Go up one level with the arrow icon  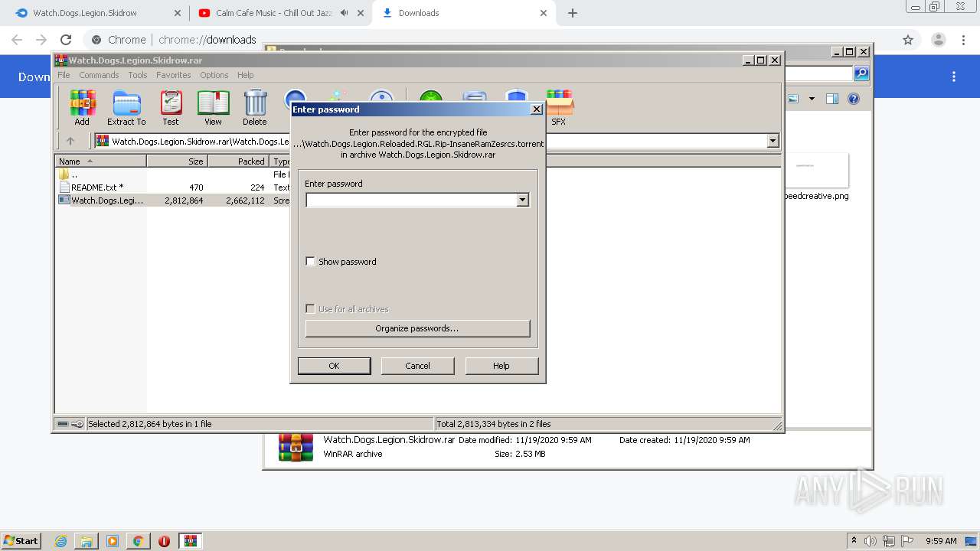pyautogui.click(x=70, y=141)
